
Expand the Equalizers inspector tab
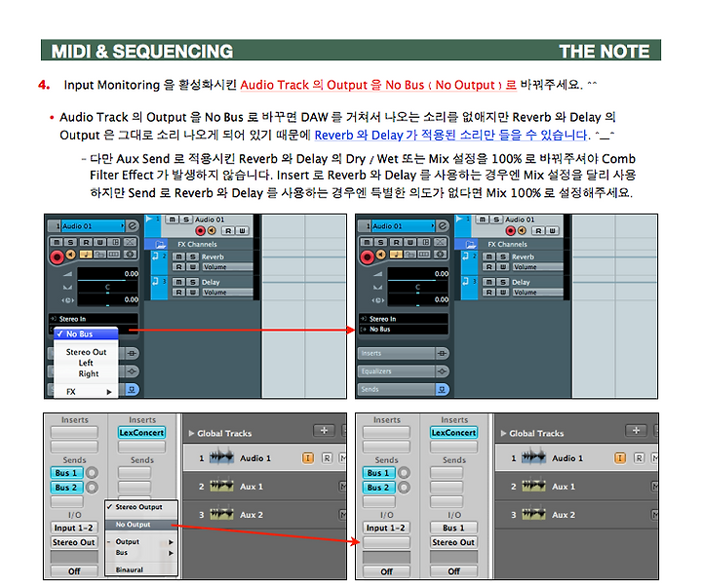(396, 372)
